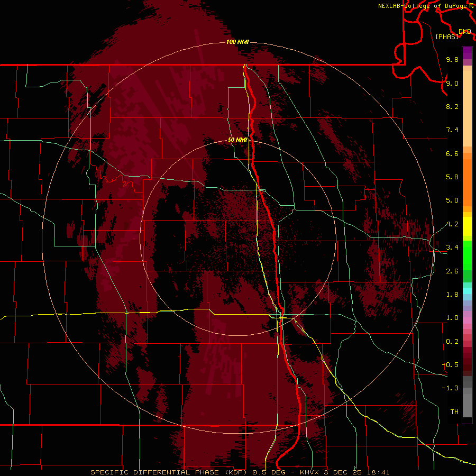Viewport: 476px width, 476px height.
Task: Pick the purple segment atop color scale
Action: [467, 53]
